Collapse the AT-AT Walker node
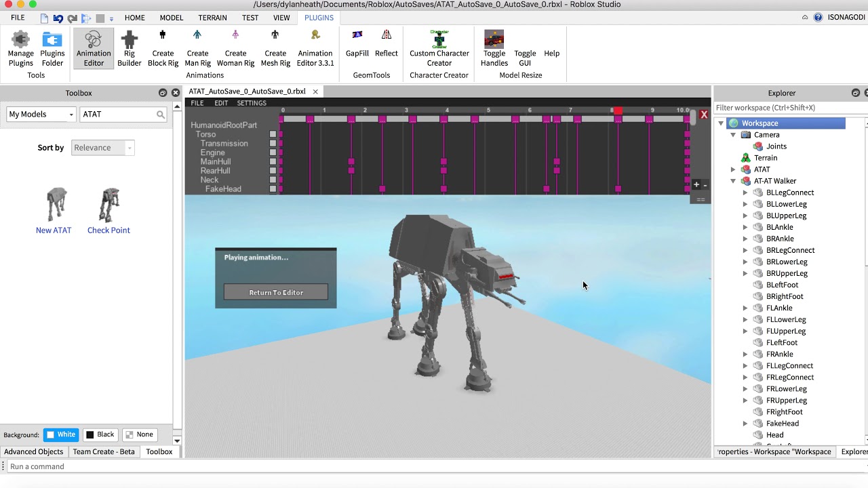The image size is (868, 488). (733, 181)
